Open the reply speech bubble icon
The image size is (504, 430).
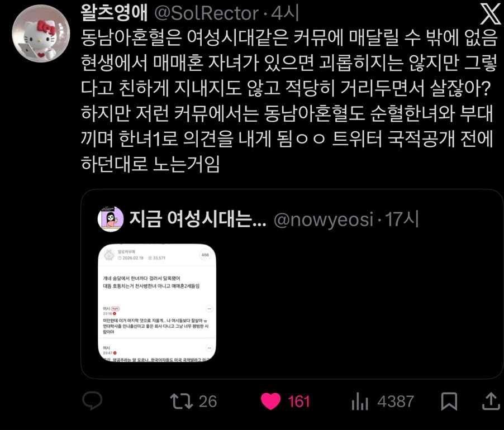click(x=92, y=401)
